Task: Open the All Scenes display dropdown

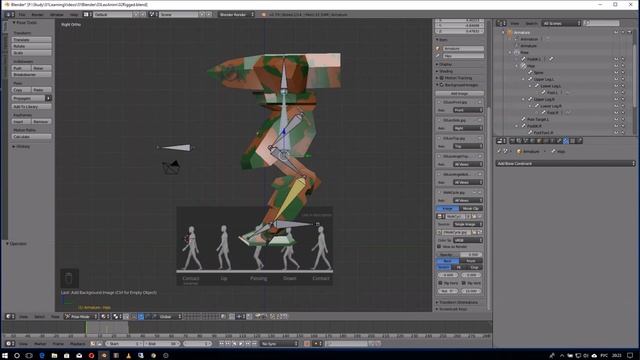Action: (x=561, y=23)
